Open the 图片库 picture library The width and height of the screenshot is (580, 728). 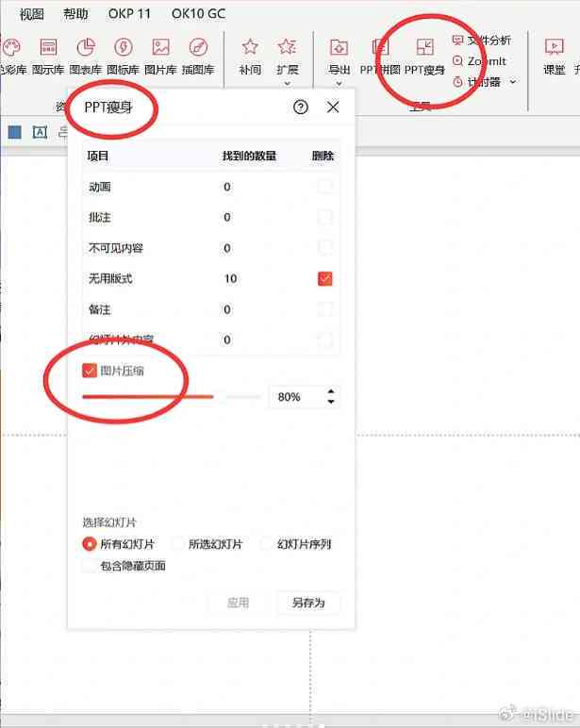(160, 57)
